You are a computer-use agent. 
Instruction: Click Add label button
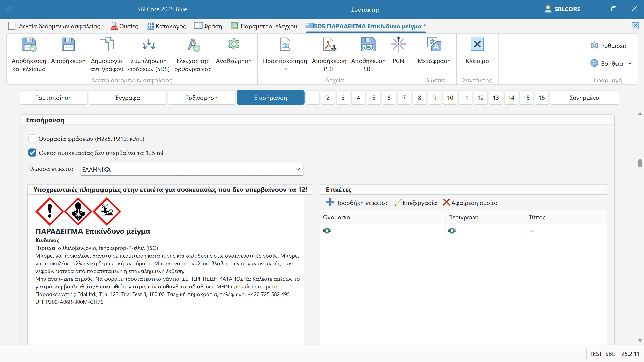(357, 203)
